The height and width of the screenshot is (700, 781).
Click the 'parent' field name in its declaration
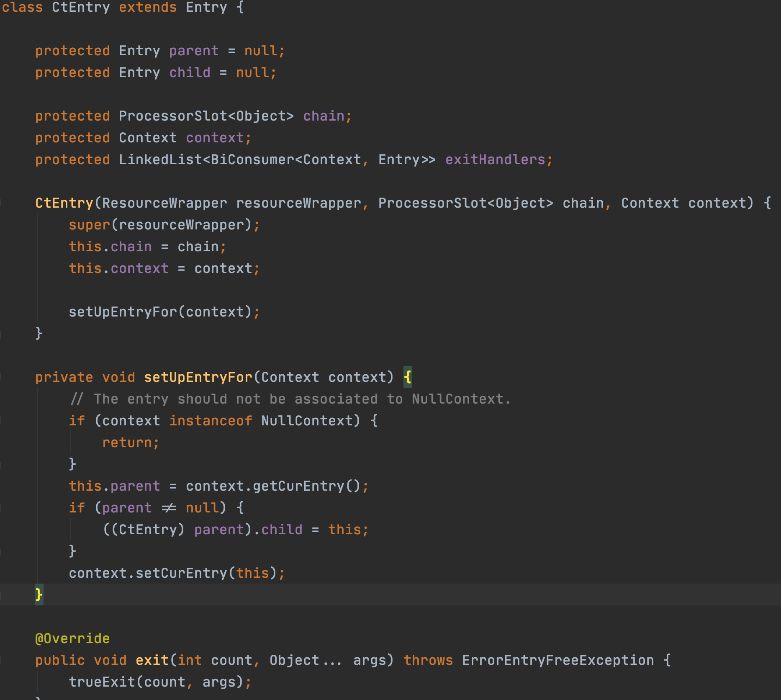(194, 51)
